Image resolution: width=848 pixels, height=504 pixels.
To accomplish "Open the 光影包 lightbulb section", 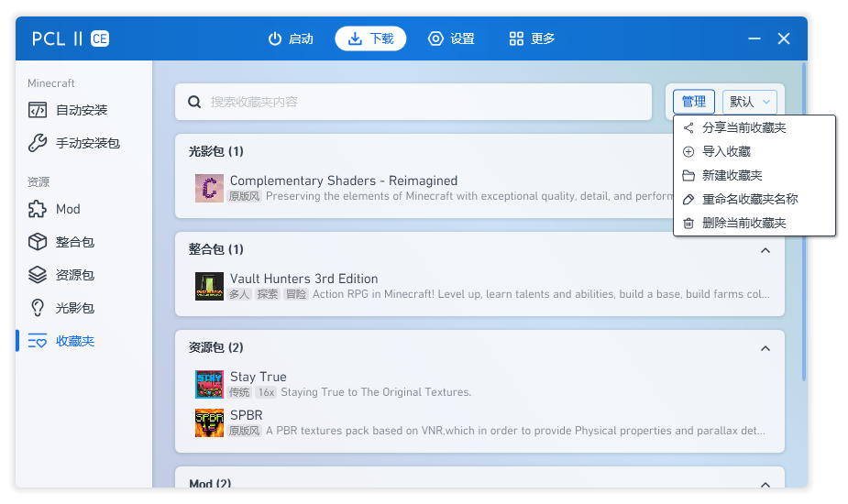I will (74, 308).
